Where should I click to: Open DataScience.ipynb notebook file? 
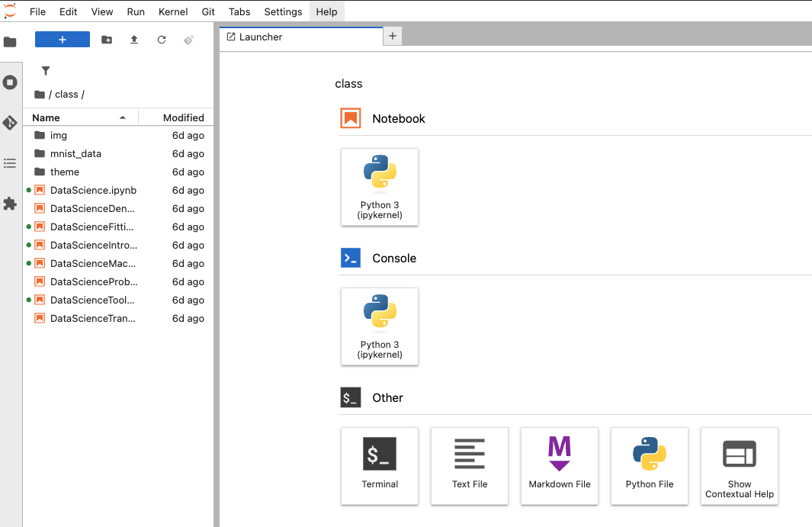click(x=93, y=190)
